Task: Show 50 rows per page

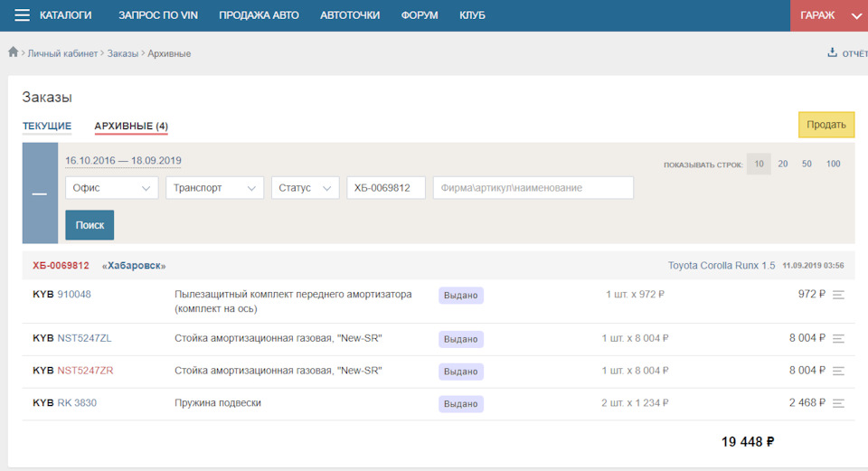Action: tap(807, 164)
